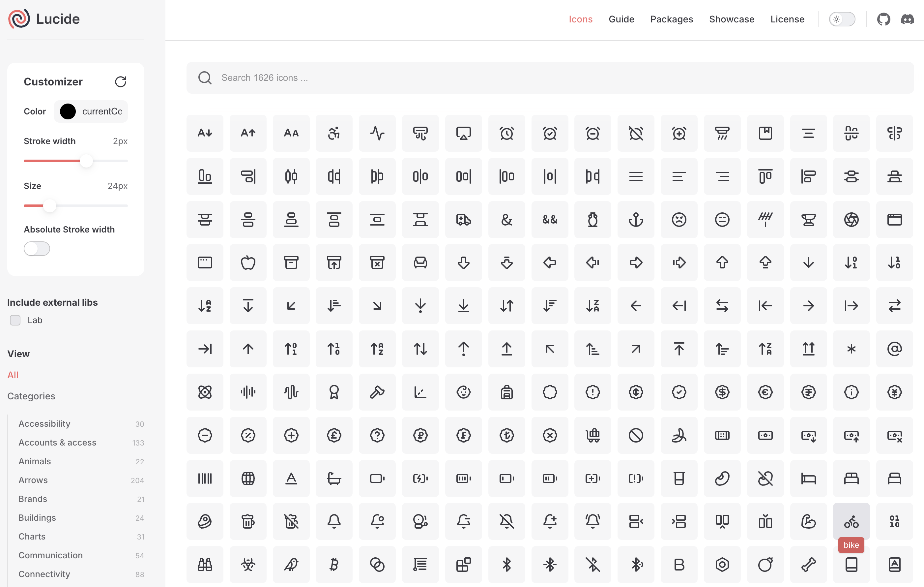Click the anchor icon
The height and width of the screenshot is (587, 924).
[x=635, y=220]
